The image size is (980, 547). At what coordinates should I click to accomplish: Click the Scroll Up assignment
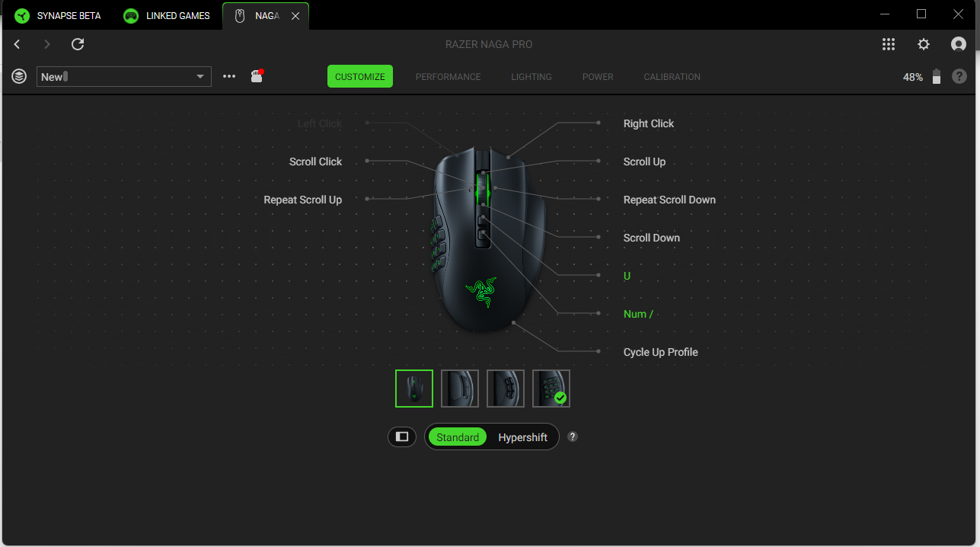tap(644, 162)
